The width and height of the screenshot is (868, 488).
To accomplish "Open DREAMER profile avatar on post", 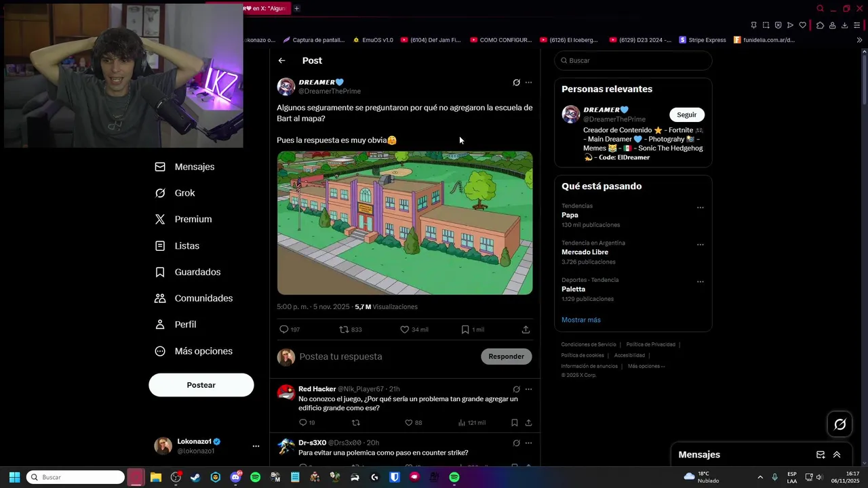I will click(286, 87).
